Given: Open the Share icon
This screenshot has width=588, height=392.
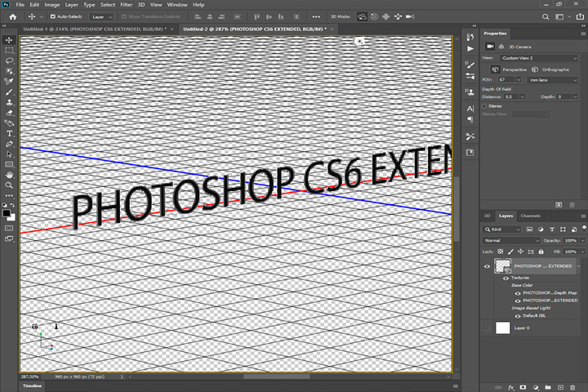Looking at the screenshot, I should tap(580, 16).
